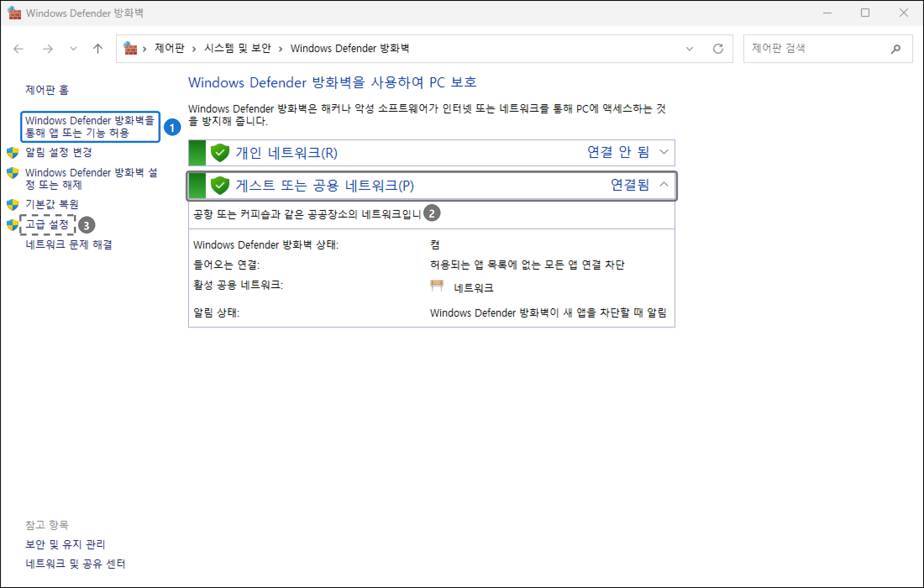
Task: Open address bar history dropdown
Action: tap(689, 49)
